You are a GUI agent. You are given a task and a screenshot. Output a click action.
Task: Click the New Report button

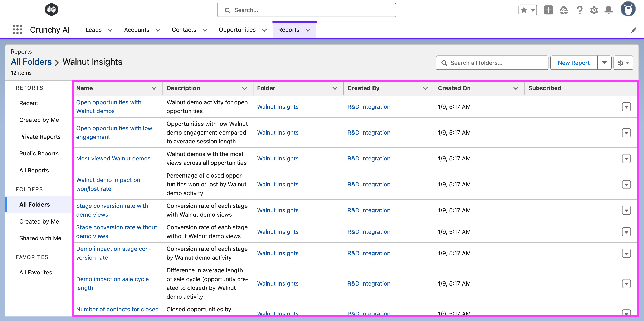pos(574,63)
